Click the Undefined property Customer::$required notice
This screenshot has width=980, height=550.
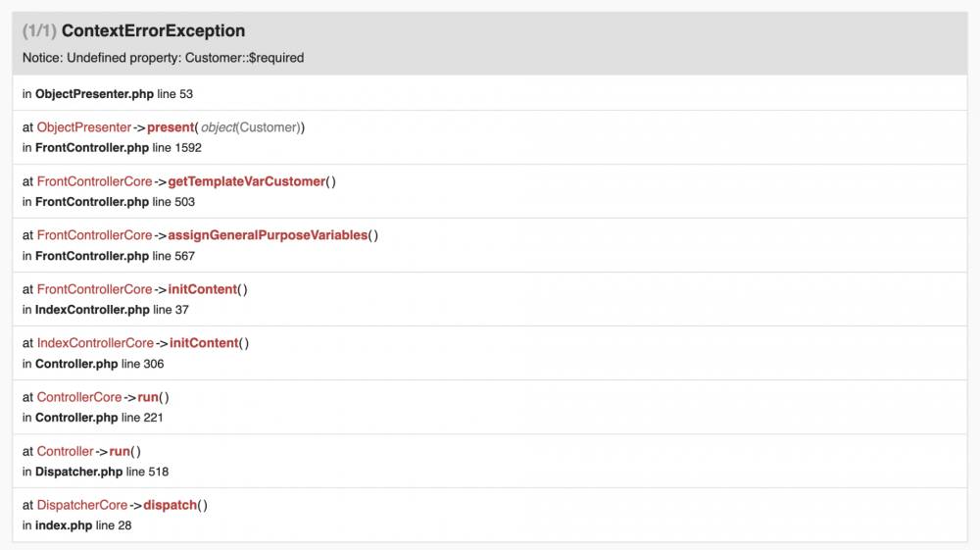(163, 58)
